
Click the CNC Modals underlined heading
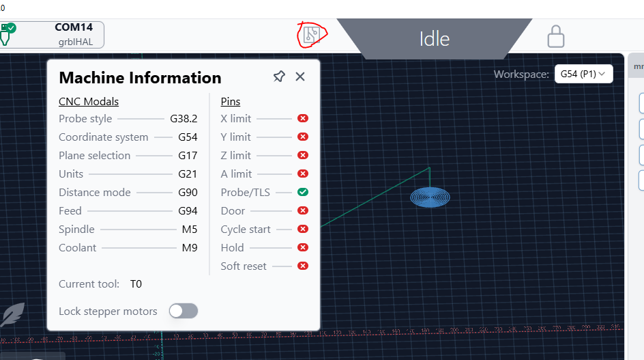point(89,102)
